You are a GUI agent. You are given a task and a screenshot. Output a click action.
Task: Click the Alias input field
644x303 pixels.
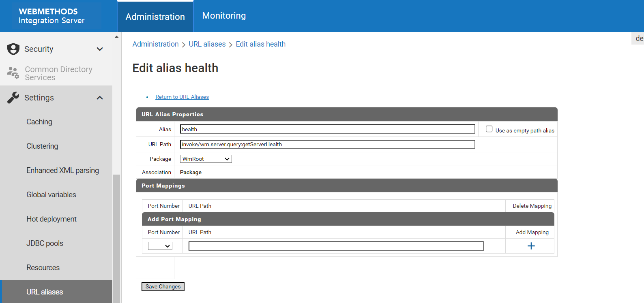click(x=327, y=129)
